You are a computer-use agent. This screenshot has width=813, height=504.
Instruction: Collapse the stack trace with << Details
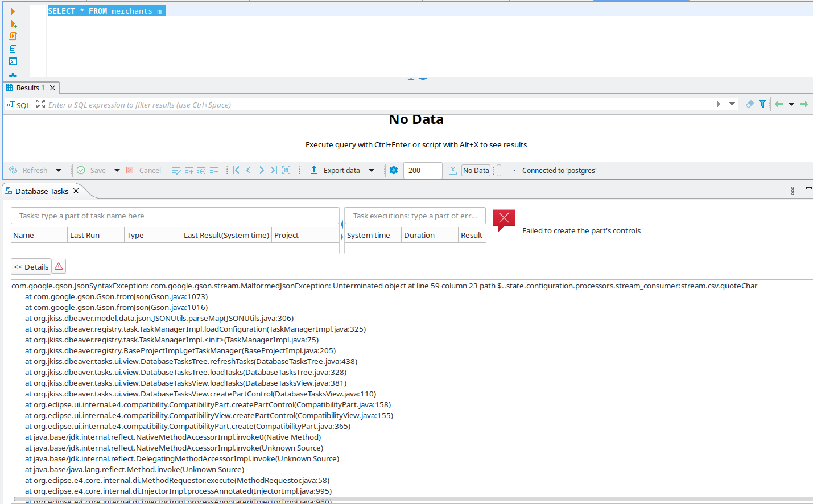(31, 266)
